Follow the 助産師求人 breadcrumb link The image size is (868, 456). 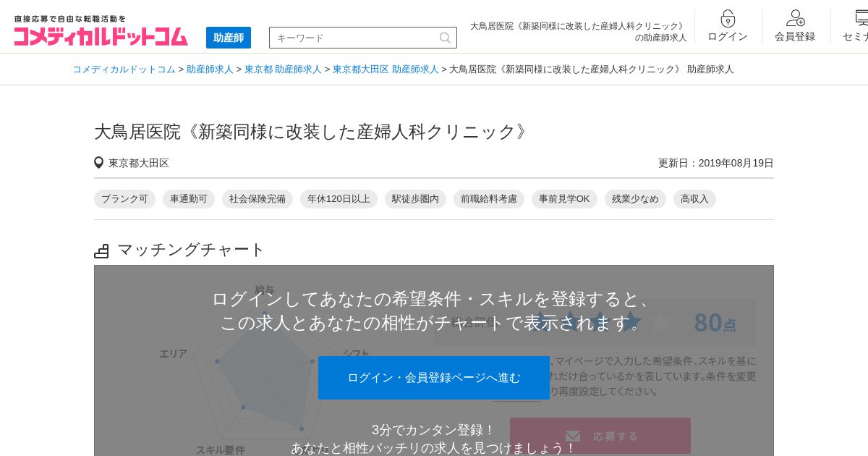click(x=210, y=69)
